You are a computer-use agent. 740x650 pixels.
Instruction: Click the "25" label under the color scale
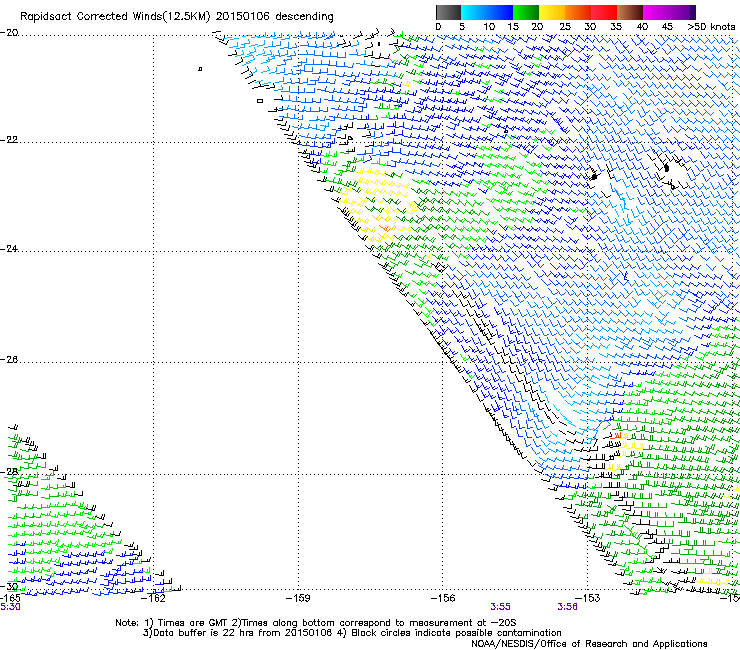coord(565,27)
